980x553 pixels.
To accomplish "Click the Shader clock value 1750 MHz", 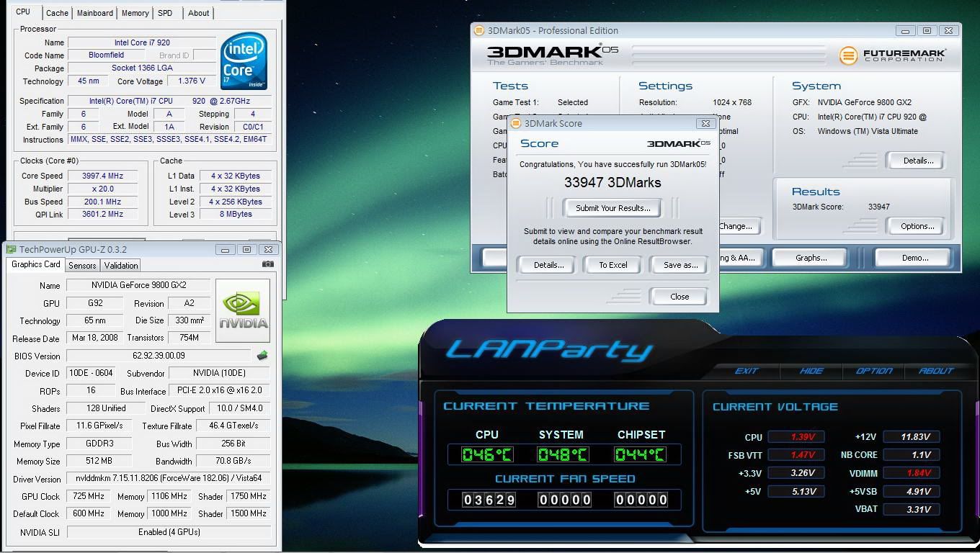I will click(249, 496).
